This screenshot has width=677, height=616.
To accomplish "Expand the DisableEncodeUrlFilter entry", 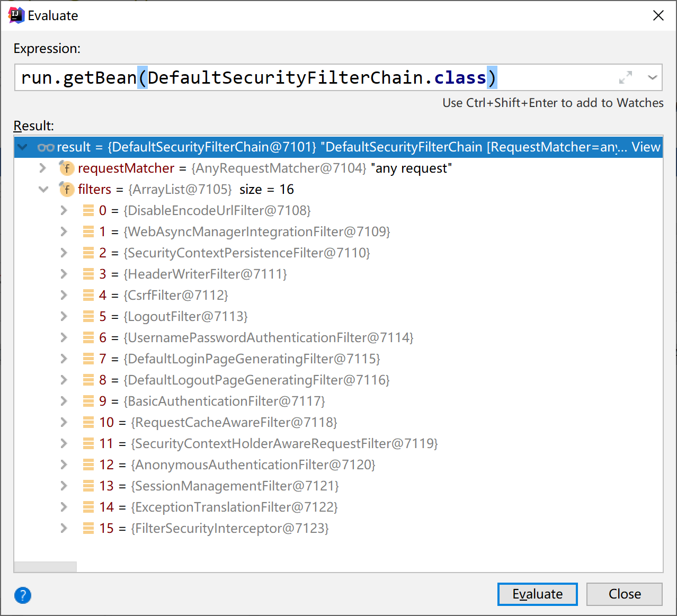I will pos(64,210).
